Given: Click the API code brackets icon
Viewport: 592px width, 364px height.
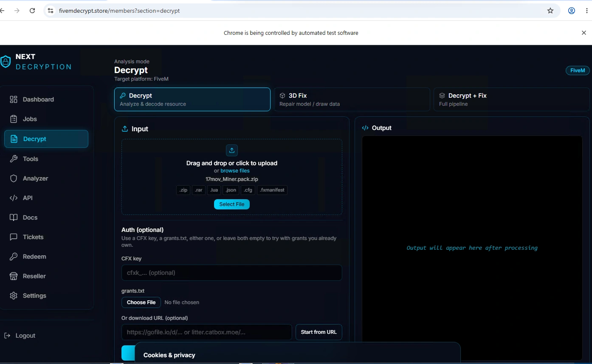Looking at the screenshot, I should tap(14, 198).
